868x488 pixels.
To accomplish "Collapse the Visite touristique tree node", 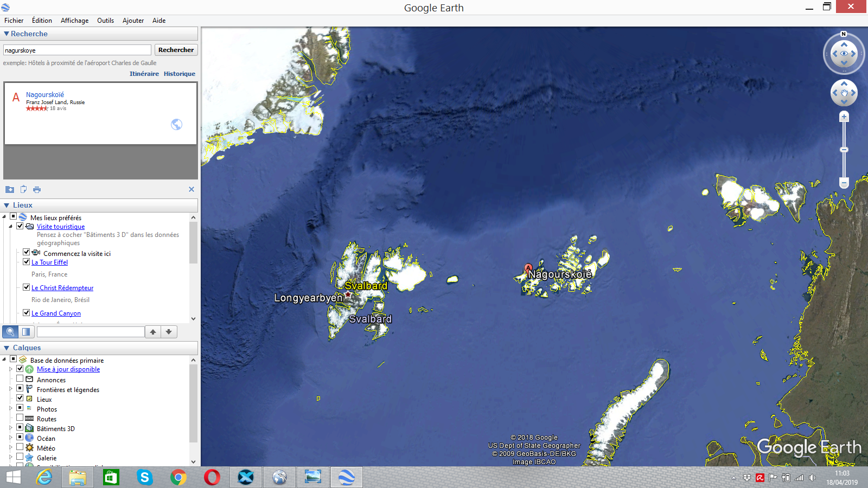I will (10, 227).
